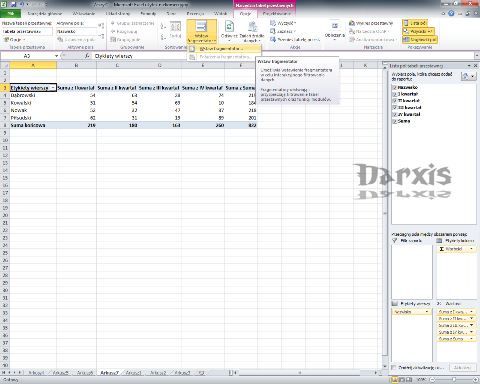Open the Plik (File) tab
The height and width of the screenshot is (384, 480).
pyautogui.click(x=11, y=13)
